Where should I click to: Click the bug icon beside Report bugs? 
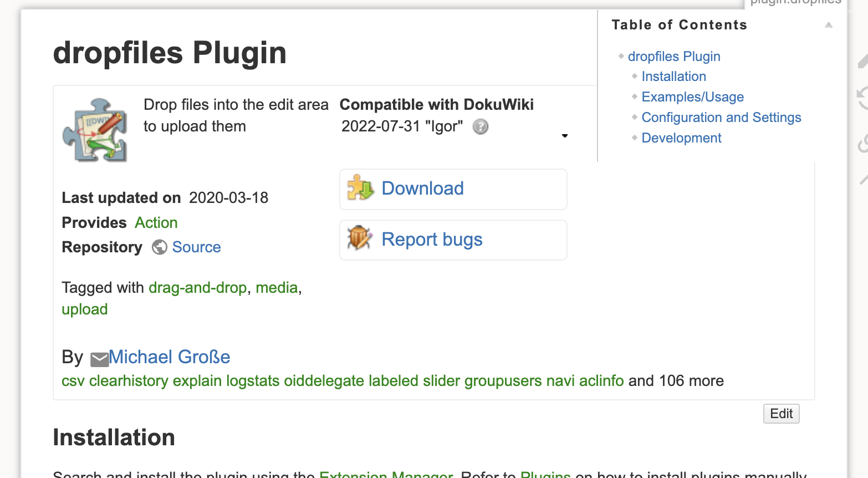click(x=360, y=239)
